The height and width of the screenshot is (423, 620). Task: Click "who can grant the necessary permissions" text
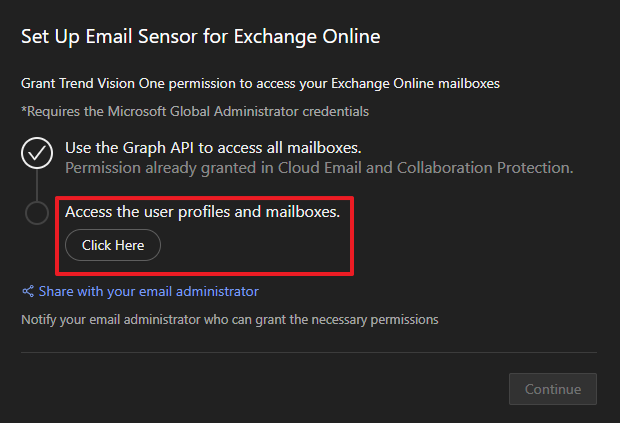click(328, 320)
